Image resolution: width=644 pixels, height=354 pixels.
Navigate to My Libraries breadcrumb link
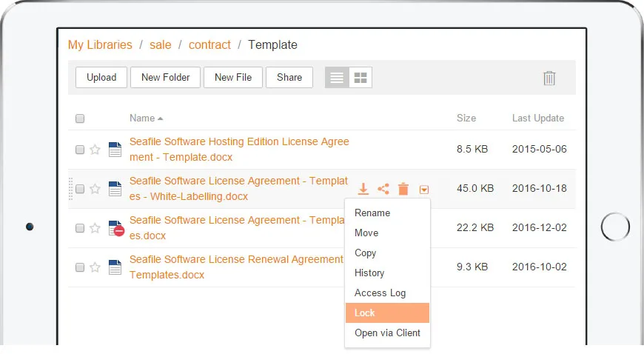(100, 45)
